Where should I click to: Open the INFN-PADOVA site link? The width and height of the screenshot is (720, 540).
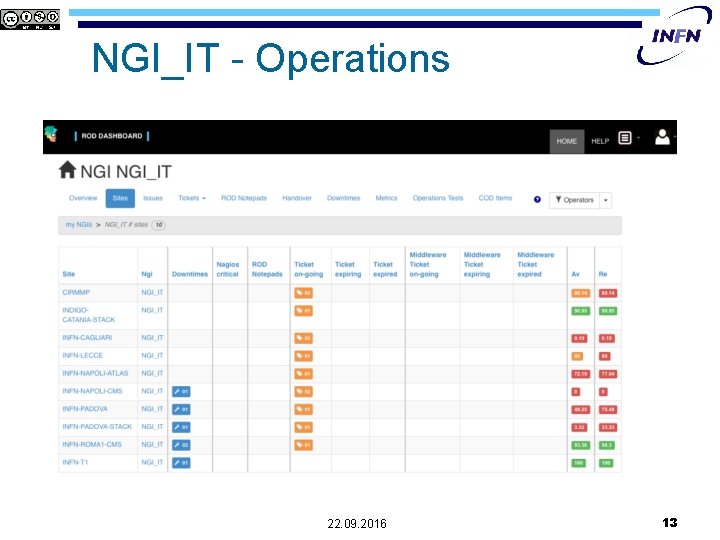tap(85, 409)
